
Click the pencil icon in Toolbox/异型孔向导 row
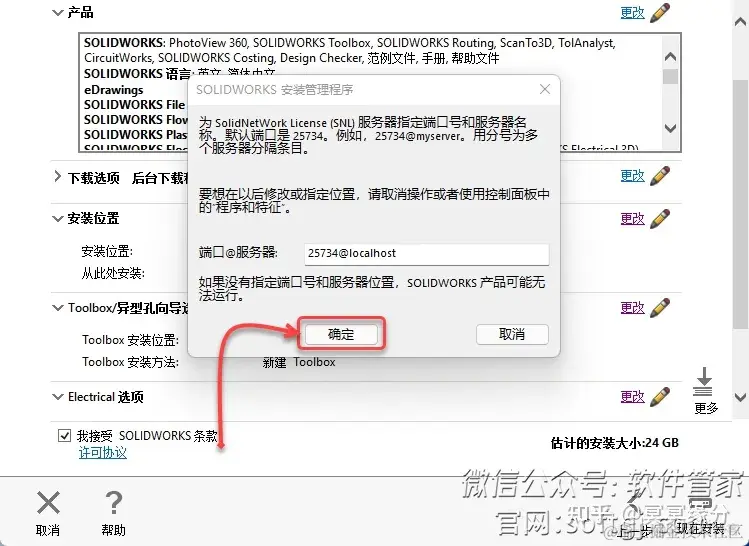click(660, 308)
